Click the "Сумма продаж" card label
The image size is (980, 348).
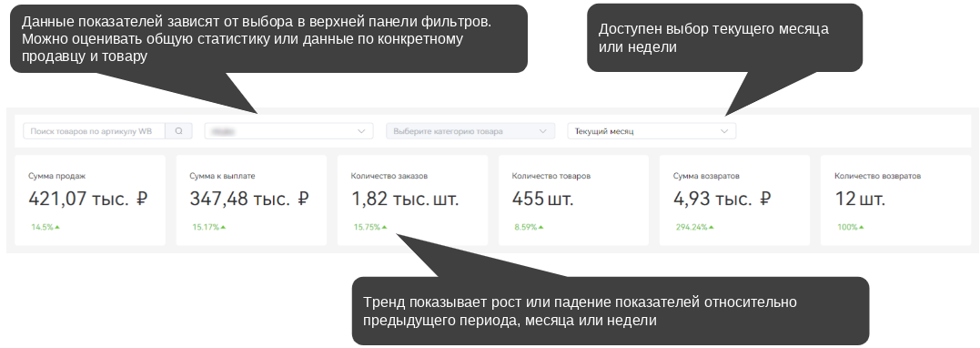click(x=57, y=177)
